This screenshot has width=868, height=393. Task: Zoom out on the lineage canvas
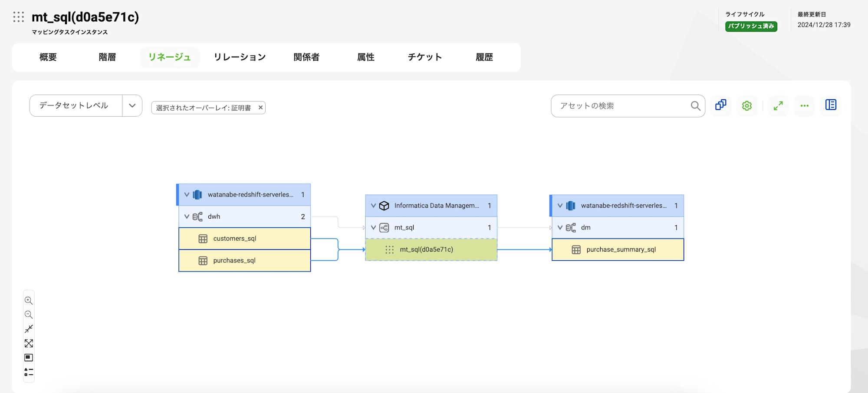click(29, 314)
